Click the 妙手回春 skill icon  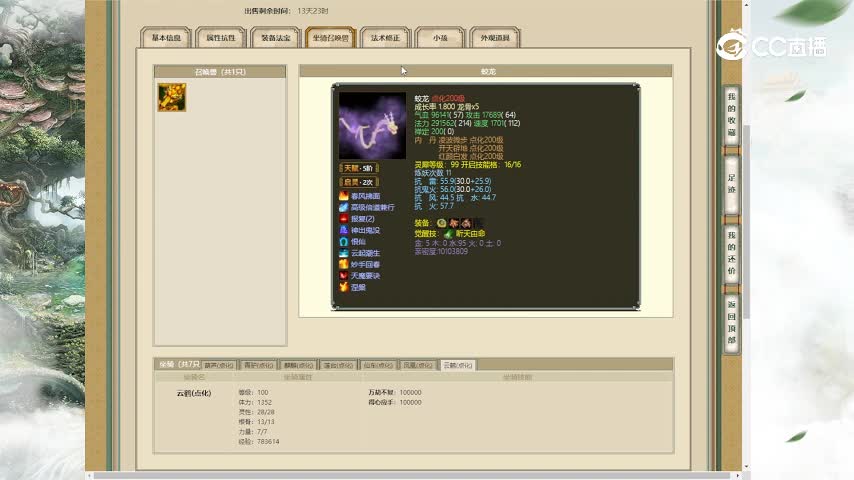click(x=344, y=264)
